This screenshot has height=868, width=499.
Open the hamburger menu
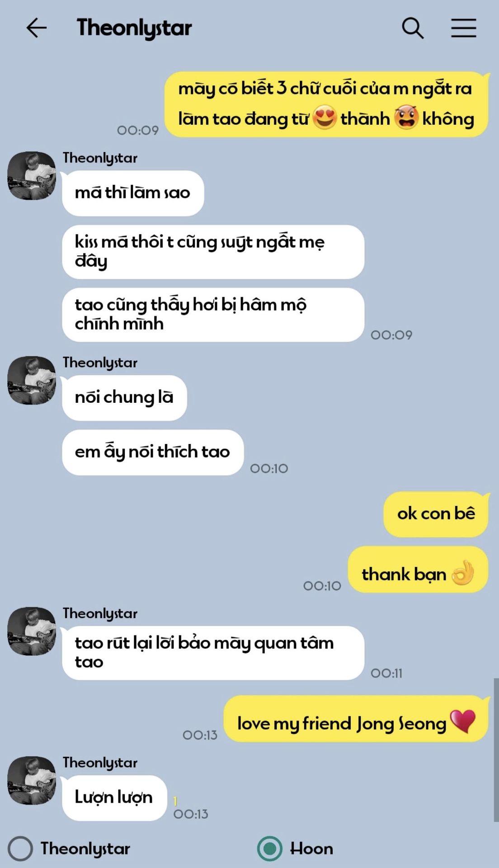pos(464,28)
